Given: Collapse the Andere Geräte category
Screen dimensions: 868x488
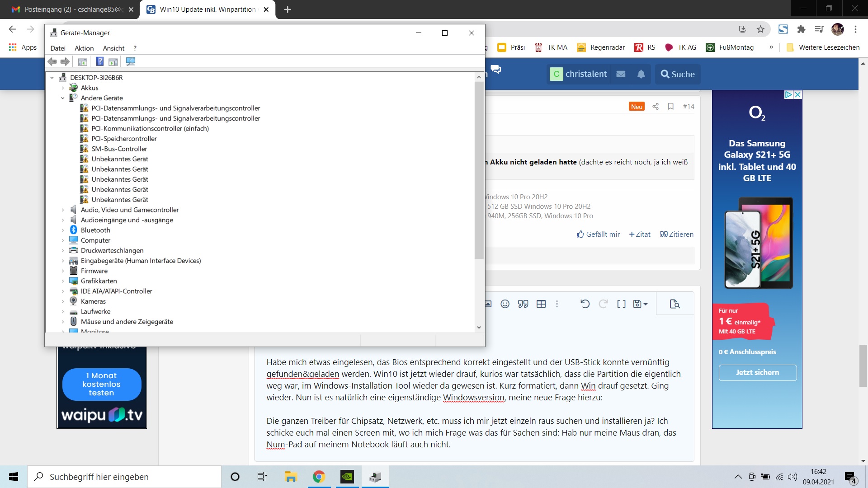Looking at the screenshot, I should tap(63, 98).
